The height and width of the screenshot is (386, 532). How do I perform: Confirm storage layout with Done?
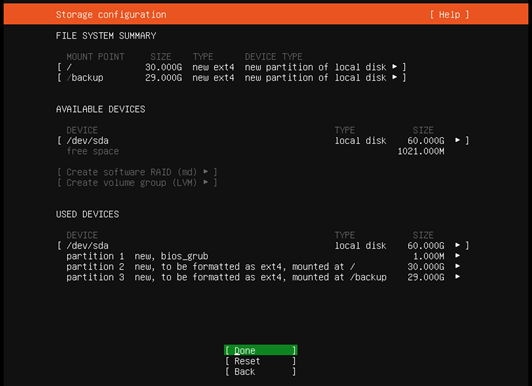coord(261,350)
